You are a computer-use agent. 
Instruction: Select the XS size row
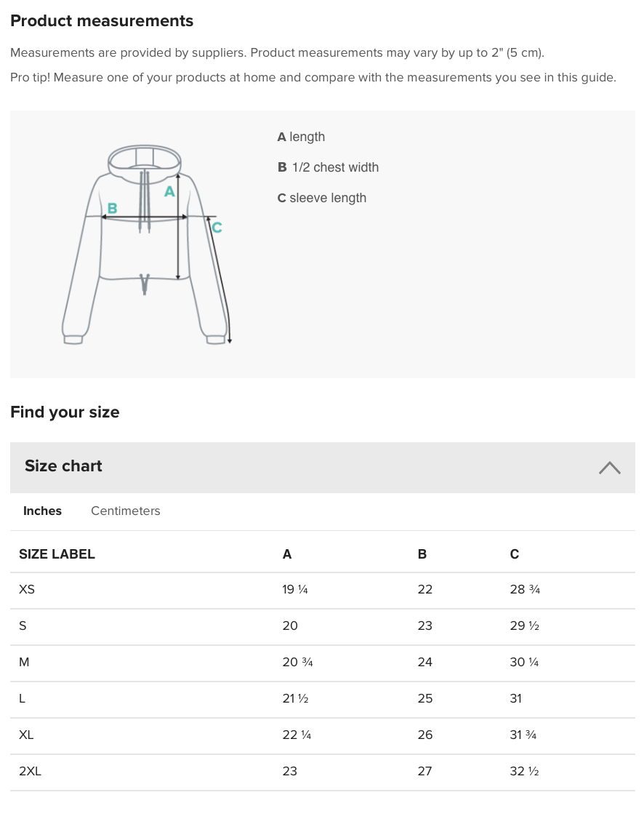point(323,590)
